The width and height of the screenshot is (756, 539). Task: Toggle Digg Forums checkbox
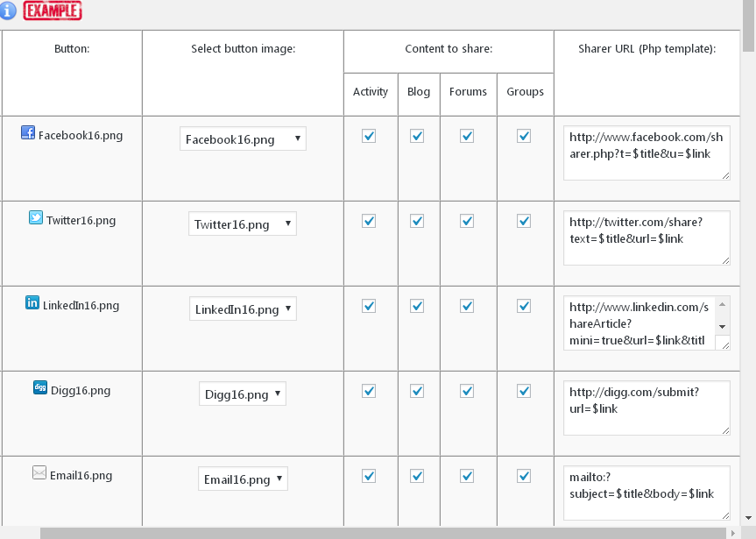tap(467, 391)
